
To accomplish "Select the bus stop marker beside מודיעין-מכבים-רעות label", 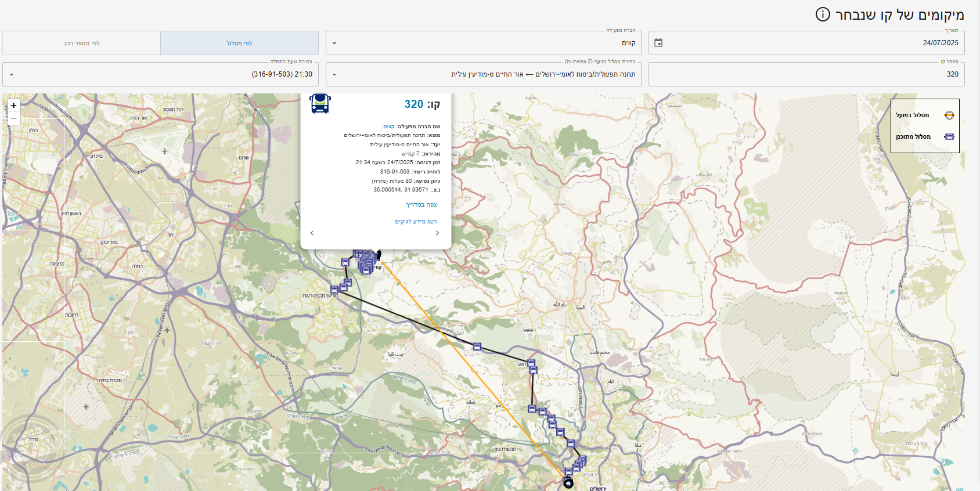I will coord(334,289).
